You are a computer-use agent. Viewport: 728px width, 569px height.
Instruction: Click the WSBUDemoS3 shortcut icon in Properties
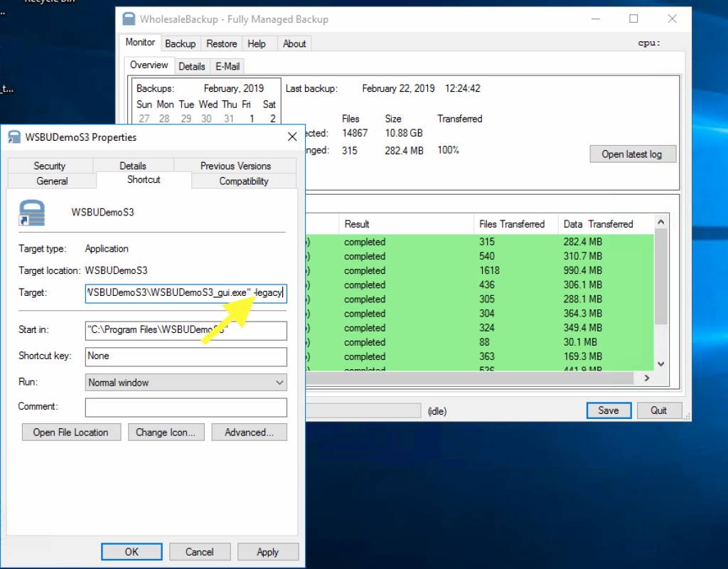pyautogui.click(x=31, y=213)
